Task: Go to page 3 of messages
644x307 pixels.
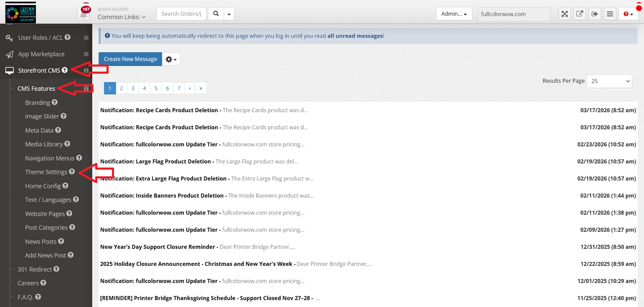Action: coord(133,88)
